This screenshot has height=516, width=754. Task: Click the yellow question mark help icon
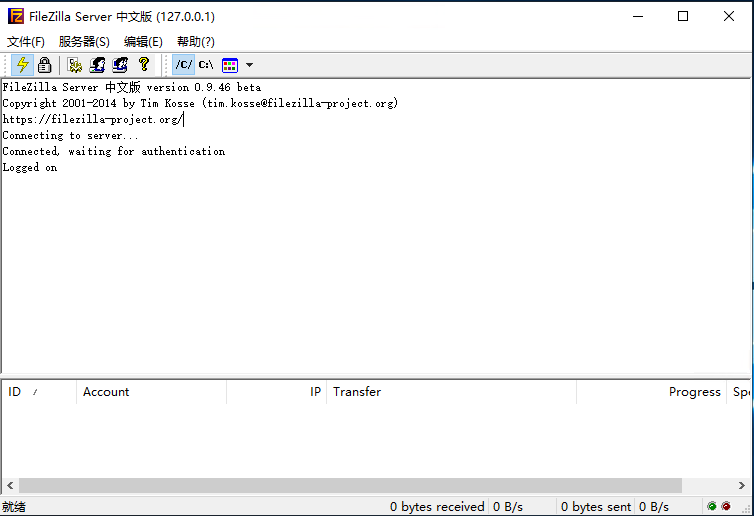(143, 65)
